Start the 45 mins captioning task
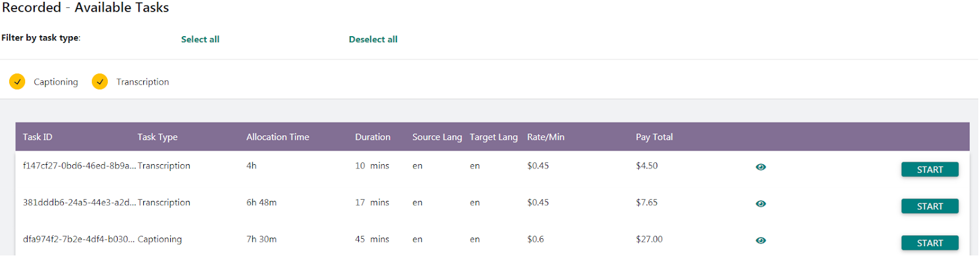This screenshot has height=256, width=980. click(x=929, y=243)
